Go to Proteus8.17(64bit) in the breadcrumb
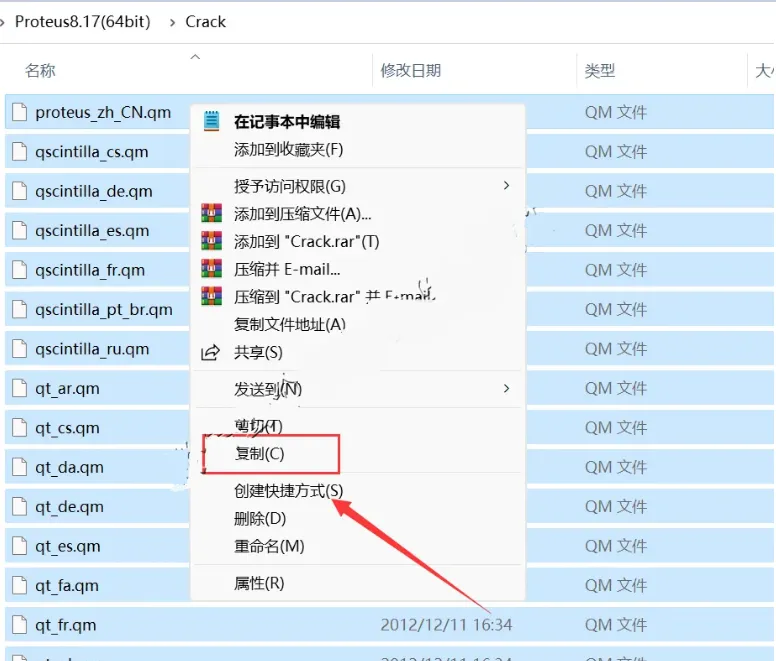This screenshot has width=776, height=661. click(83, 22)
